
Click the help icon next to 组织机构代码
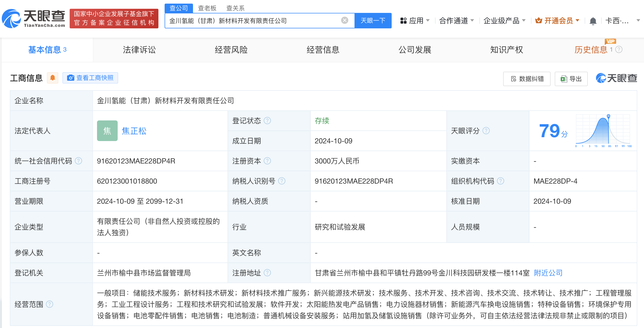point(501,181)
